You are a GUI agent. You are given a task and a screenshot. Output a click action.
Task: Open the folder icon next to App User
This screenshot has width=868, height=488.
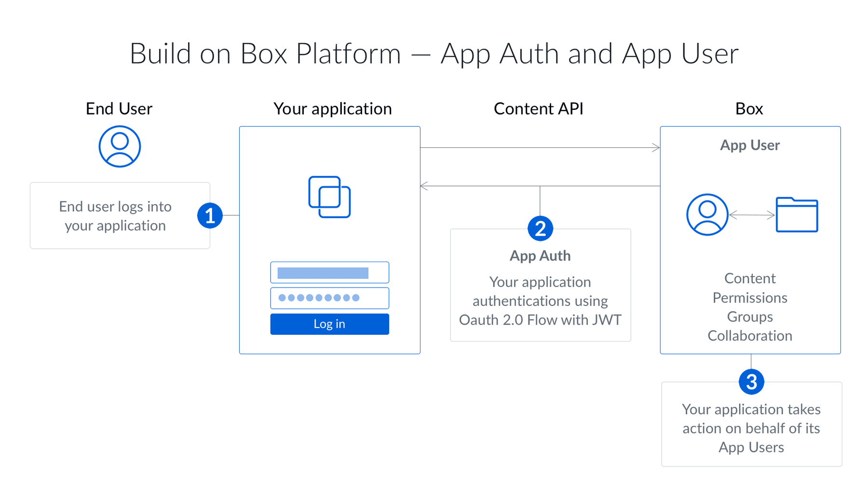[x=797, y=215]
